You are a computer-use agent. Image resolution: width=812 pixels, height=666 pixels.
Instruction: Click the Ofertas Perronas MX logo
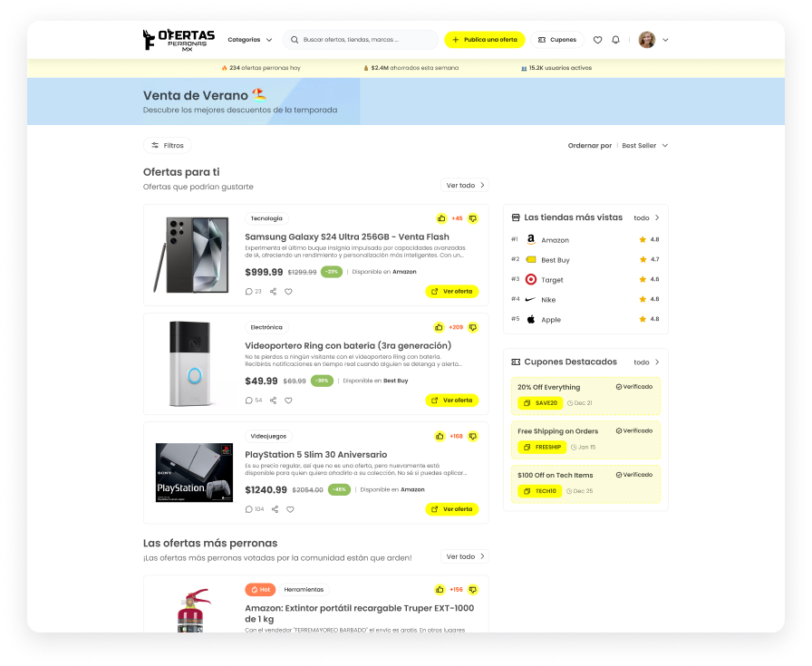tap(179, 40)
